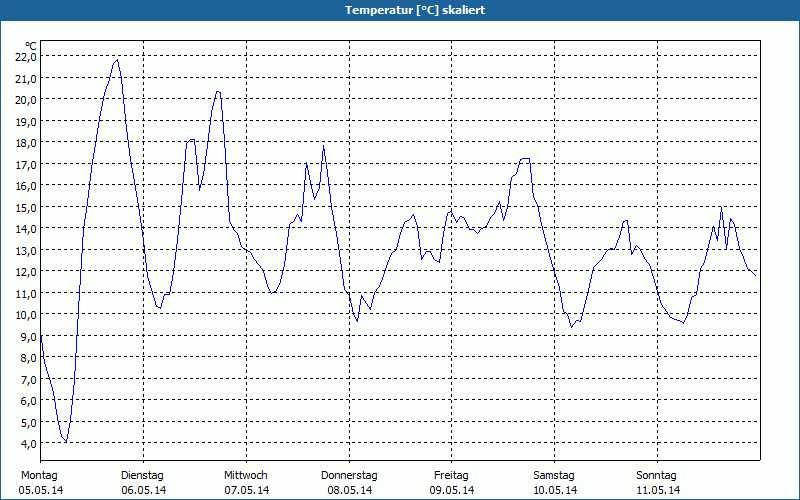
Task: Click the 22,0 value on temperature axis
Action: (x=26, y=57)
